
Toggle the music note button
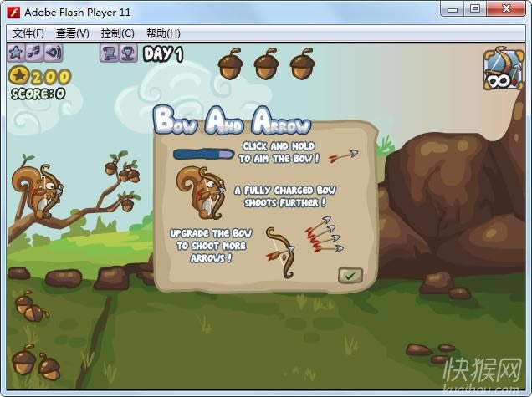click(34, 53)
